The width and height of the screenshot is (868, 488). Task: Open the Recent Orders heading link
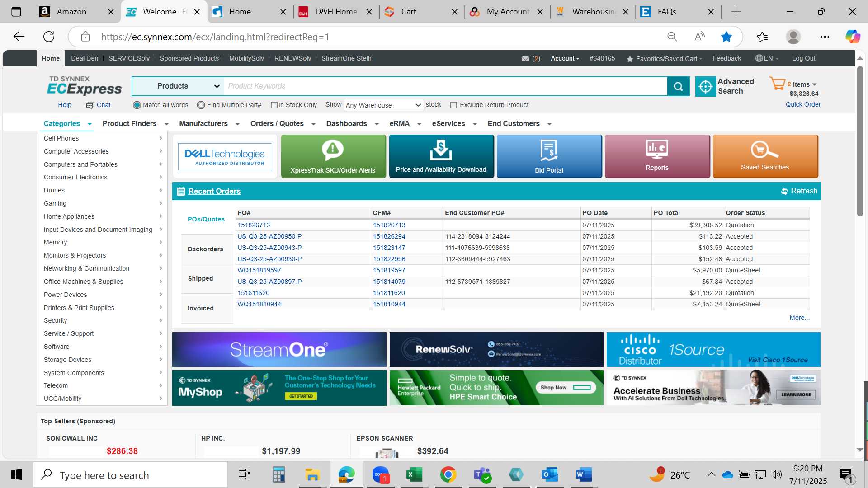click(214, 191)
